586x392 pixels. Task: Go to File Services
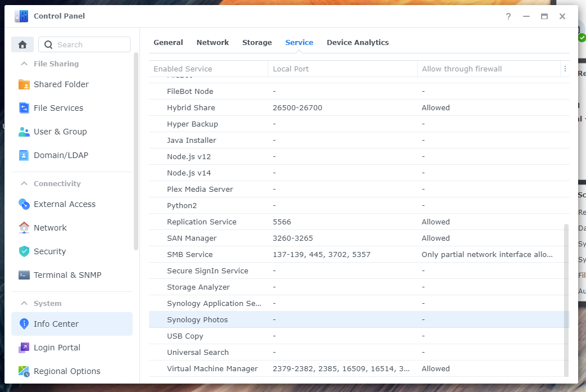72,108
